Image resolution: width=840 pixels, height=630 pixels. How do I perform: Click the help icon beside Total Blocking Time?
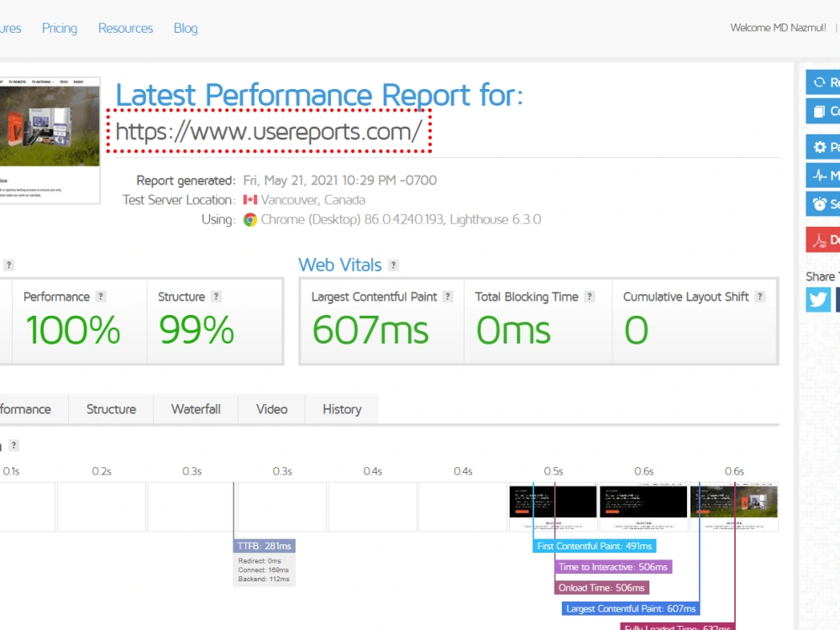pos(590,297)
